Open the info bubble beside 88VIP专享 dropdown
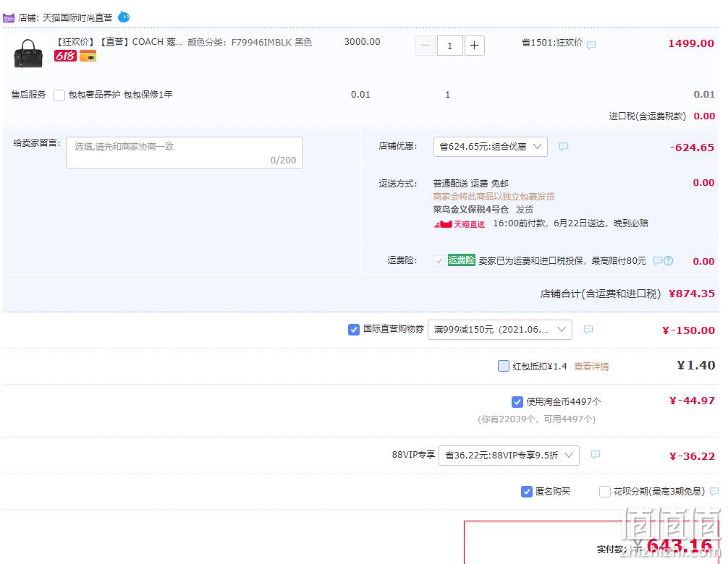The image size is (728, 564). [596, 455]
